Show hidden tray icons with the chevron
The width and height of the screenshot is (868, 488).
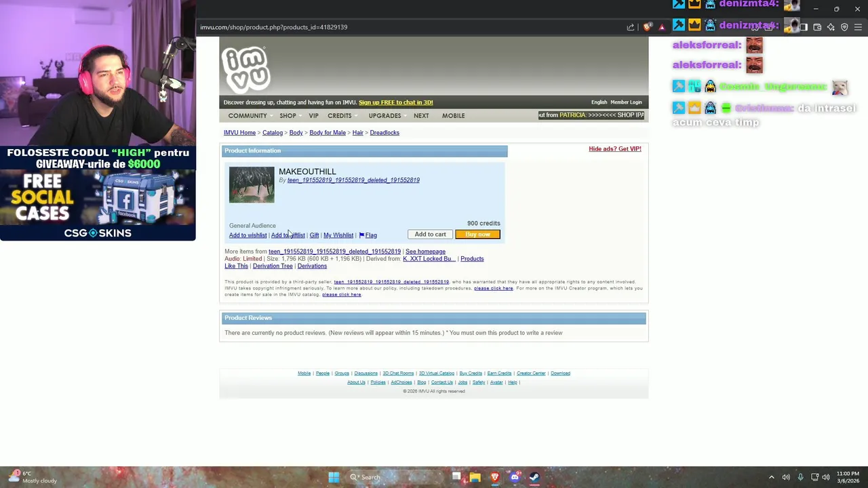(771, 477)
